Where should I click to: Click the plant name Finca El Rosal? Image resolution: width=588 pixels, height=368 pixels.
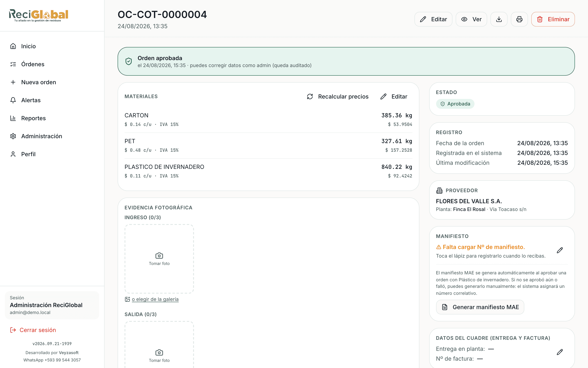coord(469,209)
